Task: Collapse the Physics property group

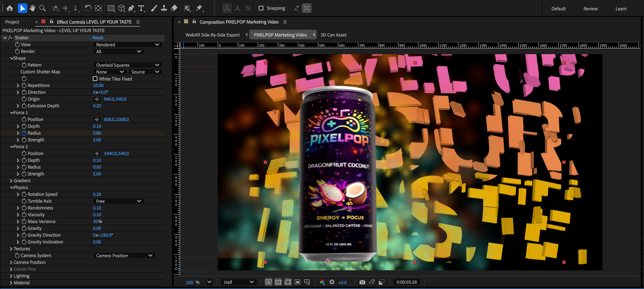Action: click(12, 187)
